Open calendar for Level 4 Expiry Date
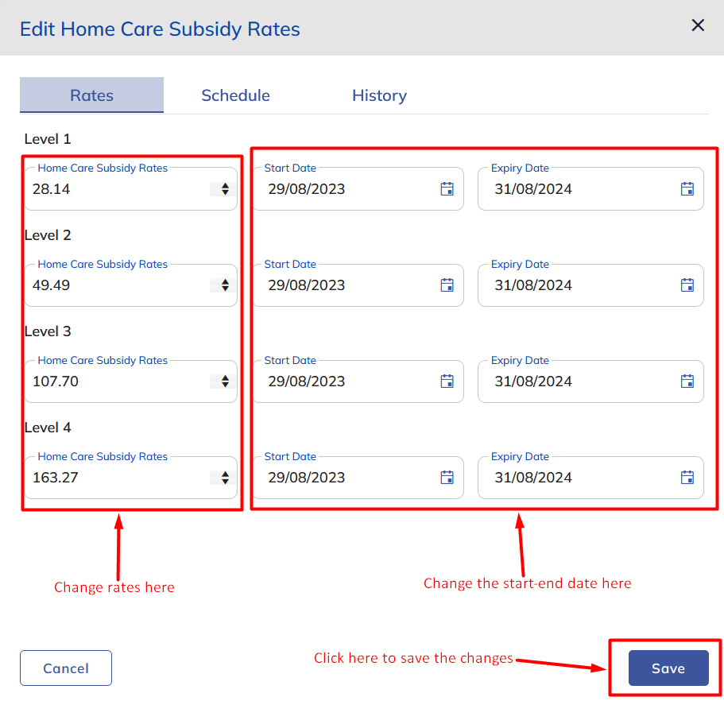The width and height of the screenshot is (724, 728). (687, 478)
